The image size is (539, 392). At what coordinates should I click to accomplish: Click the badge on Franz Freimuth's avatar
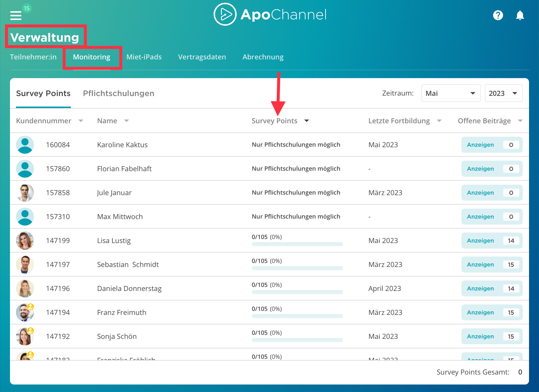pyautogui.click(x=30, y=307)
